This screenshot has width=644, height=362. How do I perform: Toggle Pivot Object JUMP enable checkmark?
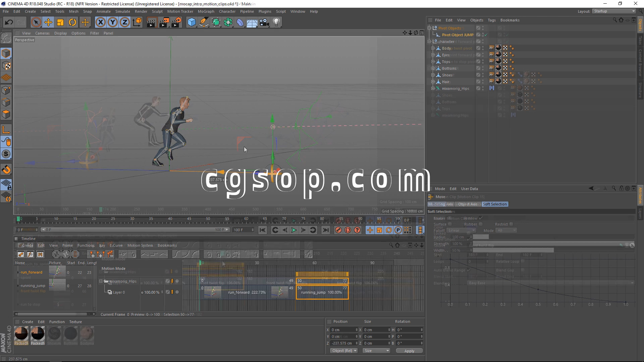click(x=486, y=35)
